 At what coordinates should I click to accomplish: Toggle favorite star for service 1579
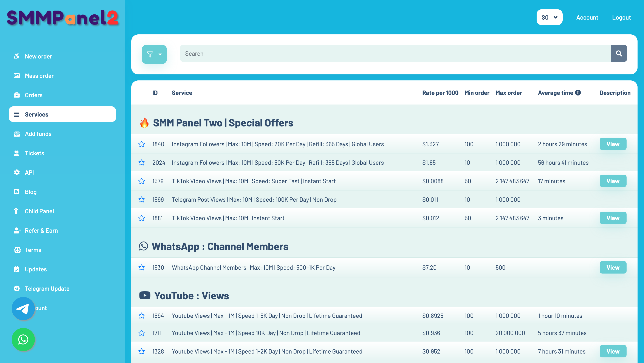141,181
